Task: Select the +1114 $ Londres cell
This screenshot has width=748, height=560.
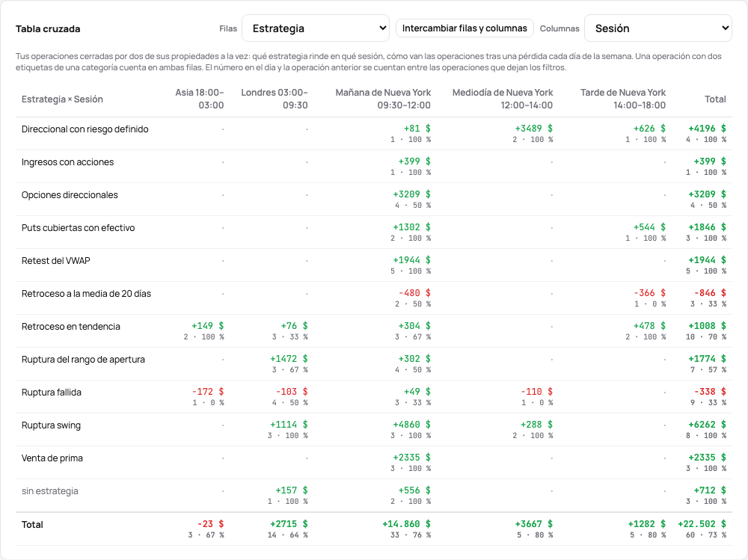Action: (x=289, y=425)
